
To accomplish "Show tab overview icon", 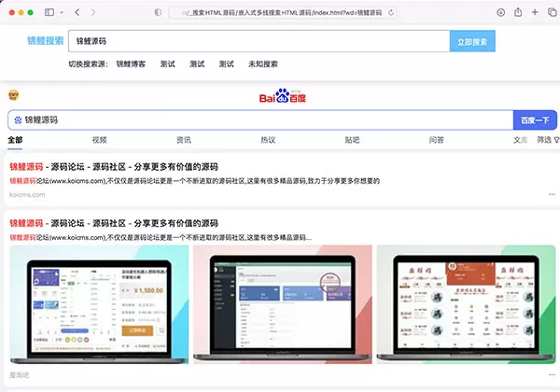I will pyautogui.click(x=553, y=12).
